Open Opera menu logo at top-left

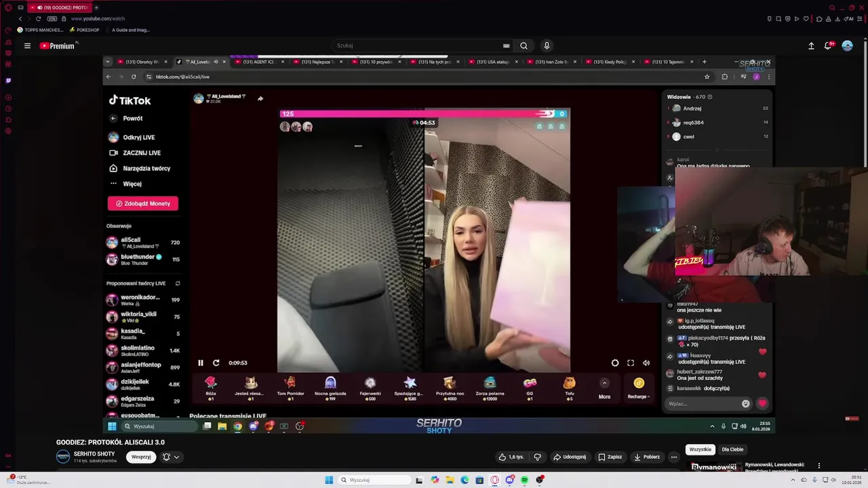pos(8,7)
